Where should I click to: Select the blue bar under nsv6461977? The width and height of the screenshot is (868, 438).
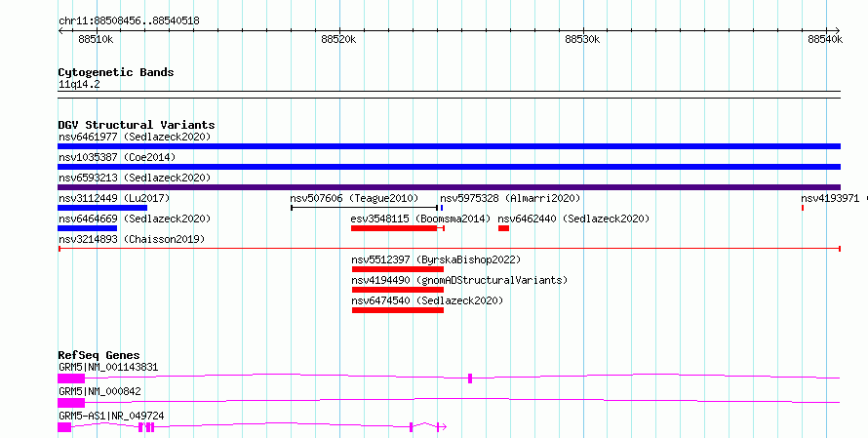(449, 146)
